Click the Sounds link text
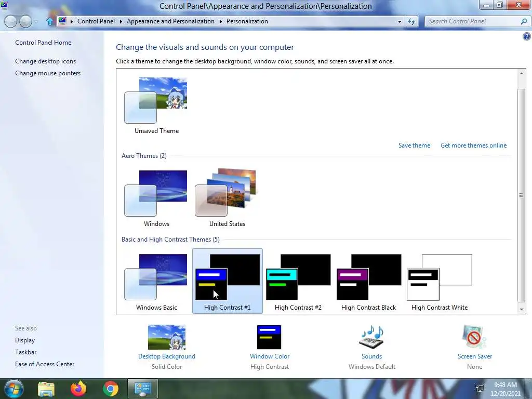The height and width of the screenshot is (399, 532). point(371,356)
